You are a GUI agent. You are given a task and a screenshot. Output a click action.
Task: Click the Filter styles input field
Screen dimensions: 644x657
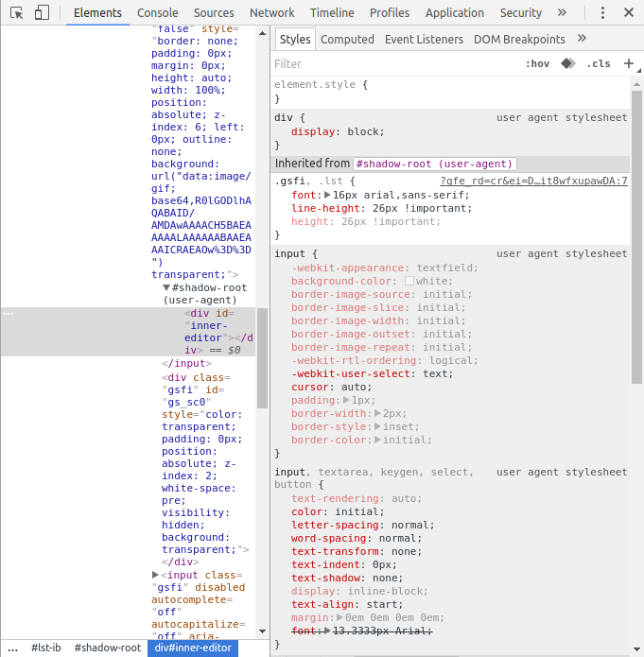coord(392,63)
